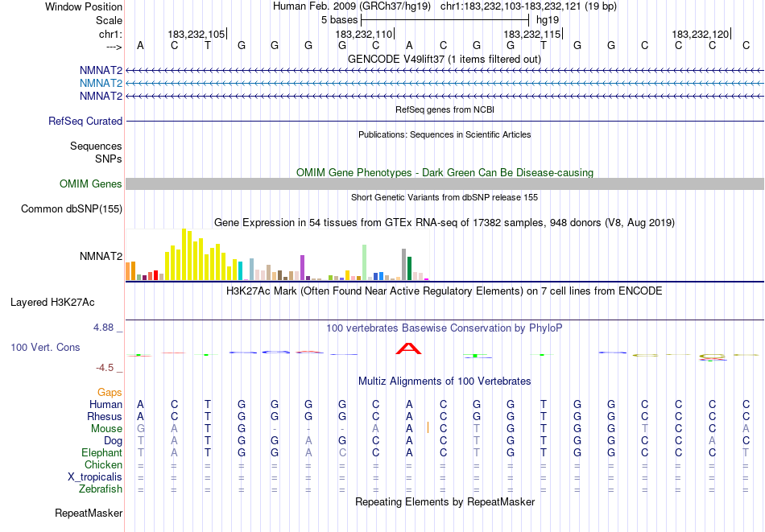Select the Mouse alignment row label
765x532 pixels.
pos(106,429)
